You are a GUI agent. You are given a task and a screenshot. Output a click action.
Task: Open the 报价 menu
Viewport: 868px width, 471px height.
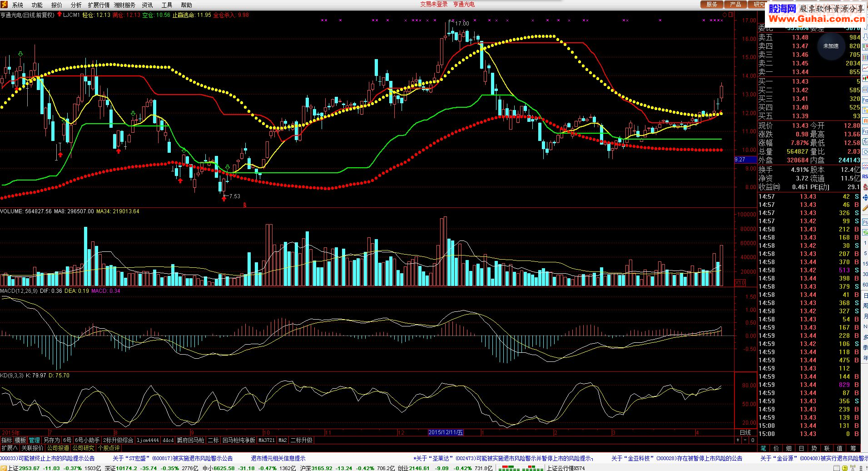57,5
